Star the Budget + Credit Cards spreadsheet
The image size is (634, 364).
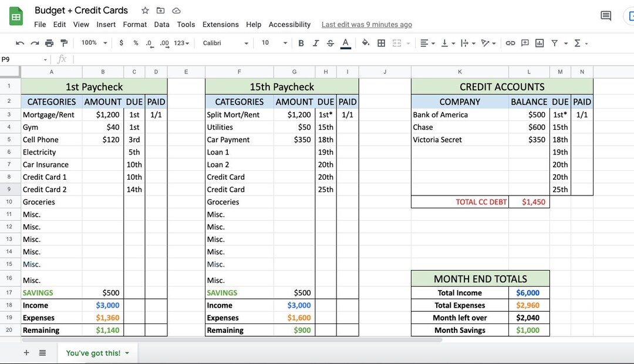144,10
